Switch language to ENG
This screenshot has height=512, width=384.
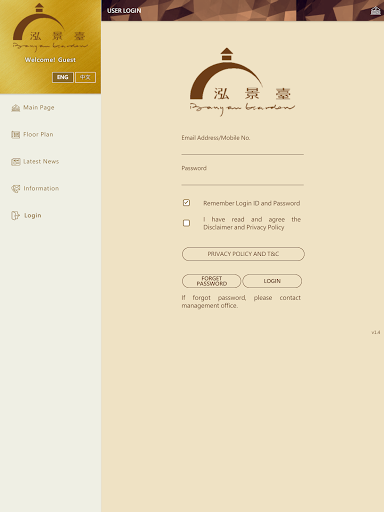(63, 77)
